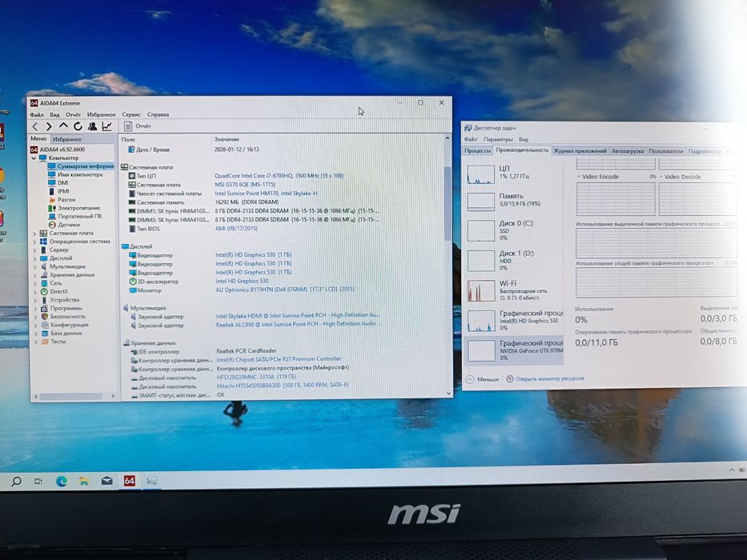Open the Отчёт menu in AIDA64
The image size is (747, 560).
tap(73, 114)
